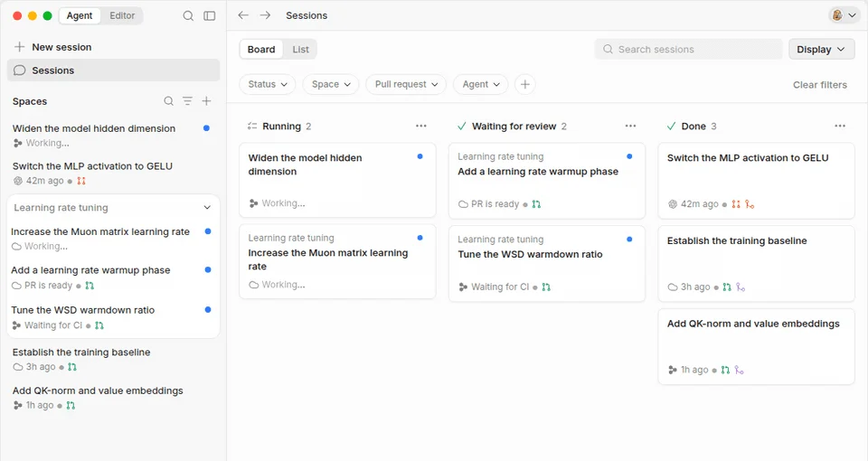Add a new space with plus icon
Viewport: 868px width, 461px height.
(x=206, y=100)
